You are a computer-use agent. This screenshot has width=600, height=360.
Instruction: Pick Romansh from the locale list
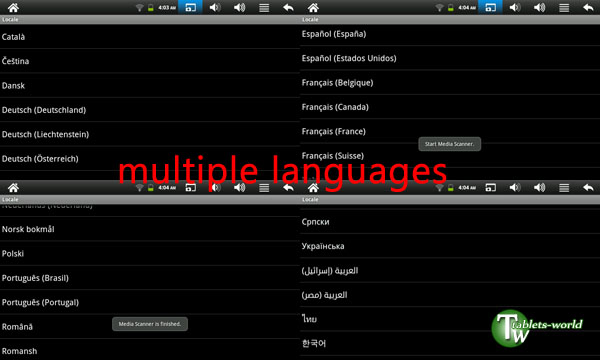[150, 351]
